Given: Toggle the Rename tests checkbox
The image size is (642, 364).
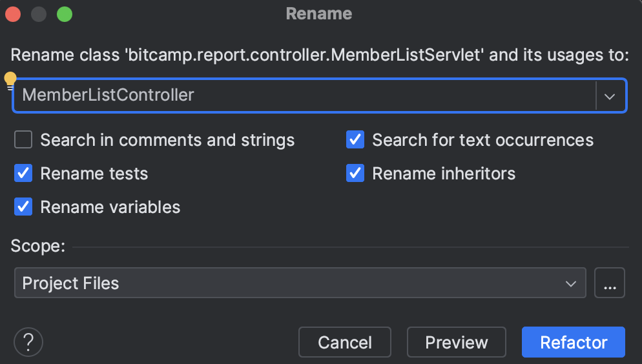Looking at the screenshot, I should point(24,174).
